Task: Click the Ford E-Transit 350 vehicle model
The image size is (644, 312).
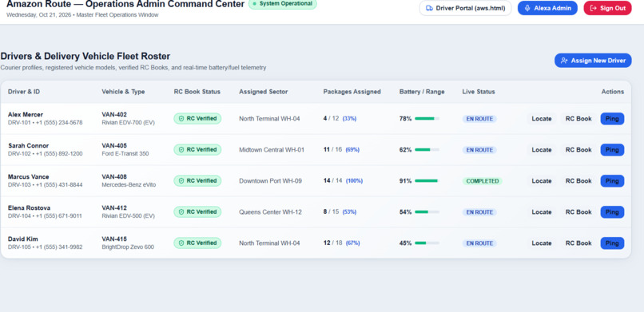Action: click(125, 154)
